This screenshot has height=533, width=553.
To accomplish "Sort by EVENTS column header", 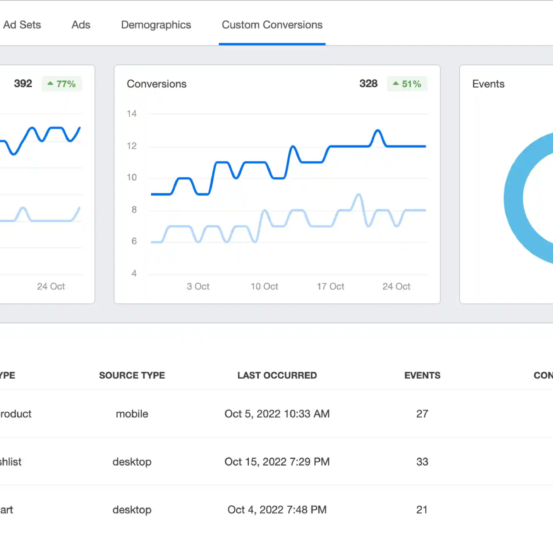I will (422, 375).
